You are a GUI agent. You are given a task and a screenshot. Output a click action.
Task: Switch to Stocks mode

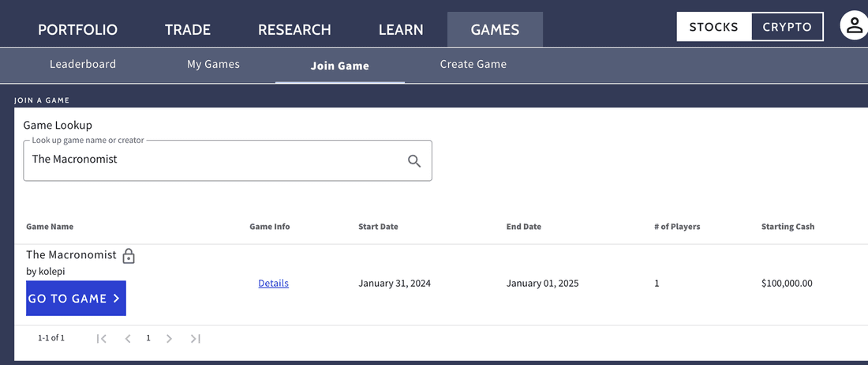(714, 27)
